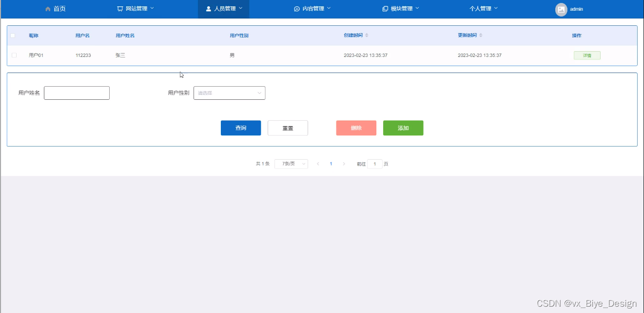Expand the 人员管理 menu chevron
This screenshot has height=313, width=644.
(240, 8)
